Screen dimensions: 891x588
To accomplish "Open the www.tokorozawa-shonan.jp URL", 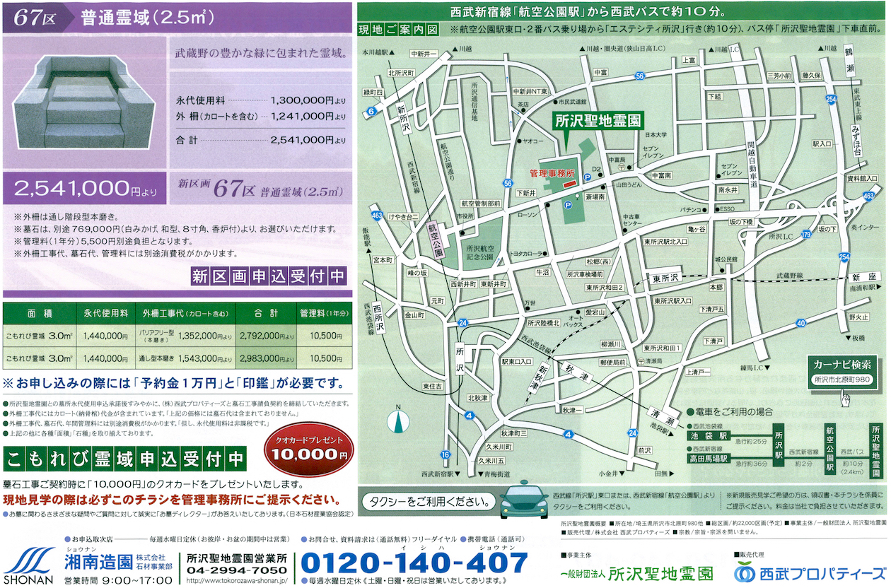I will point(237,580).
